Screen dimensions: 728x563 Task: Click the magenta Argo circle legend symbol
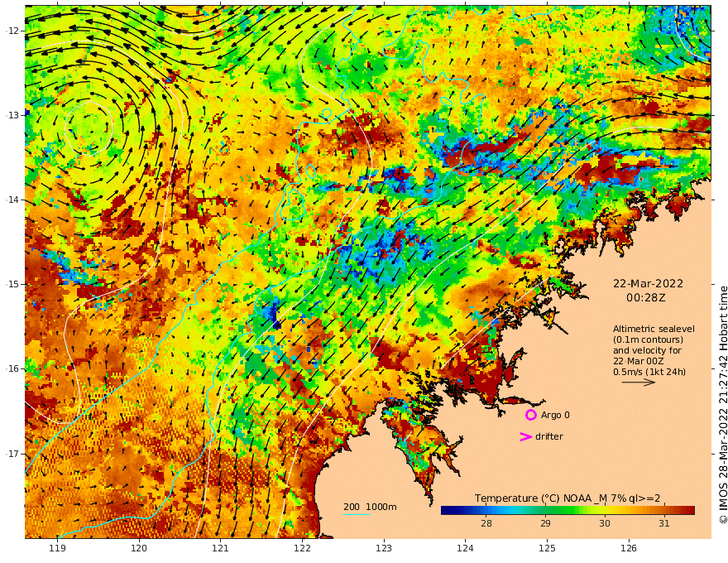tap(530, 415)
